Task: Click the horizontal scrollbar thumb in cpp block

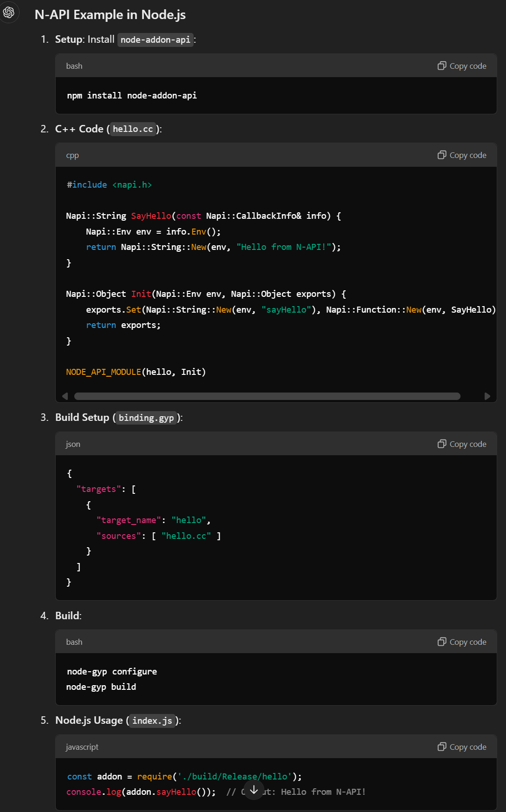Action: [267, 396]
